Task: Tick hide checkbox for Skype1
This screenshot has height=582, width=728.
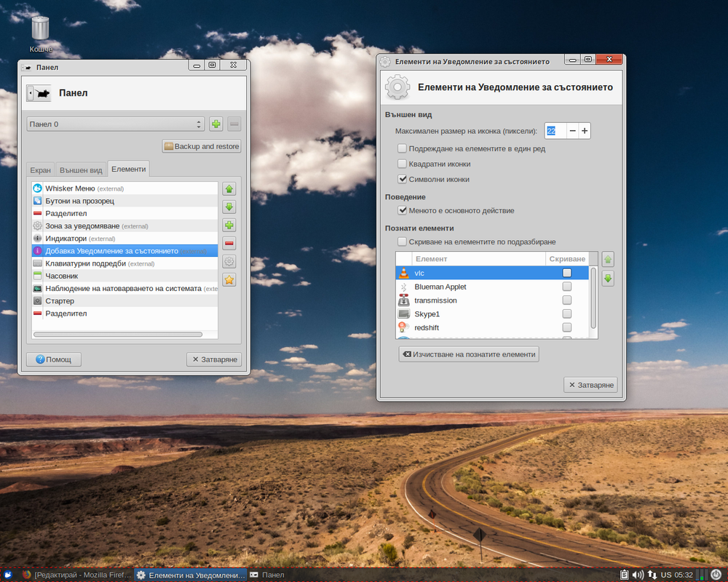Action: click(567, 314)
